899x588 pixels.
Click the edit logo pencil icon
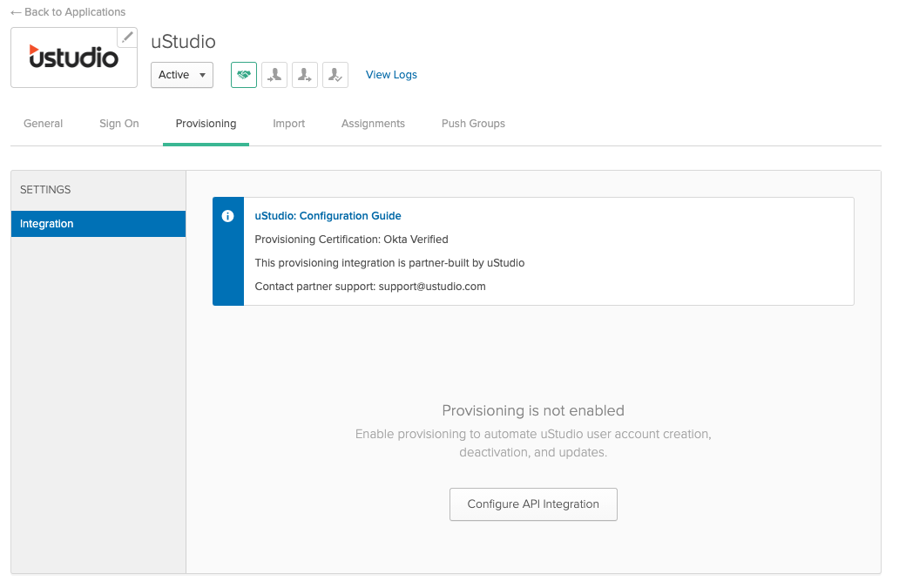(126, 37)
